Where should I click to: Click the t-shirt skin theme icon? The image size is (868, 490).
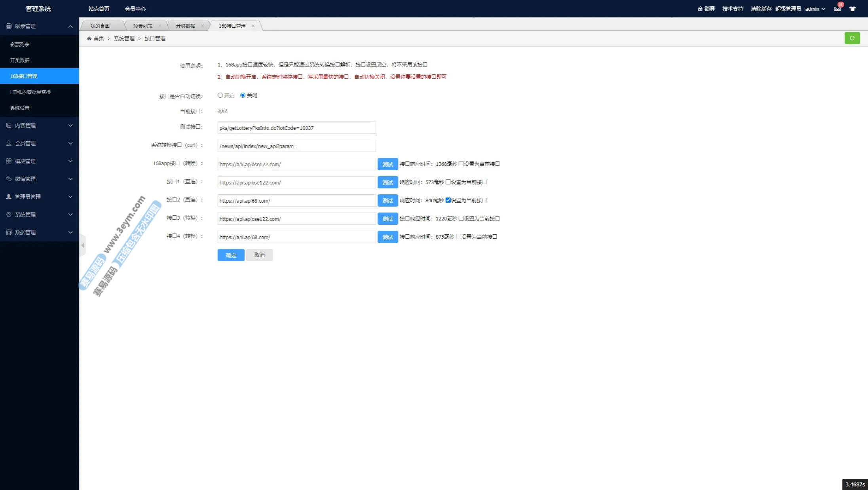[852, 9]
